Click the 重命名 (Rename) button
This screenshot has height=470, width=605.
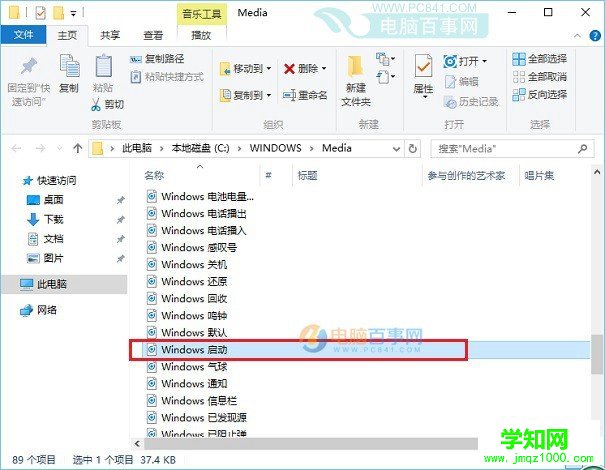tap(305, 95)
